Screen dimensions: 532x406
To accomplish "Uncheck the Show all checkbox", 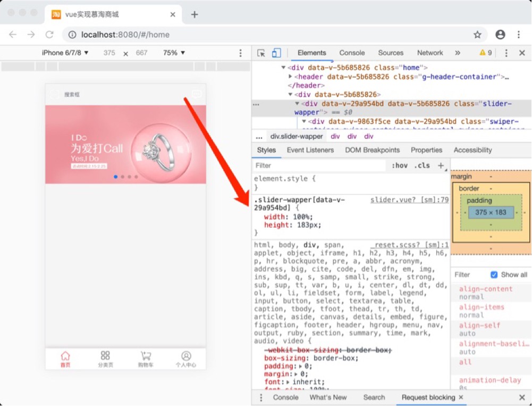I will point(494,275).
